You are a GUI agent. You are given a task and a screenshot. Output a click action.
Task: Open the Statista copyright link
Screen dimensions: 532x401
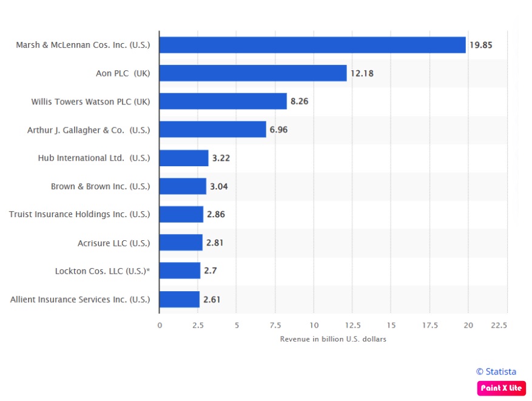[496, 371]
